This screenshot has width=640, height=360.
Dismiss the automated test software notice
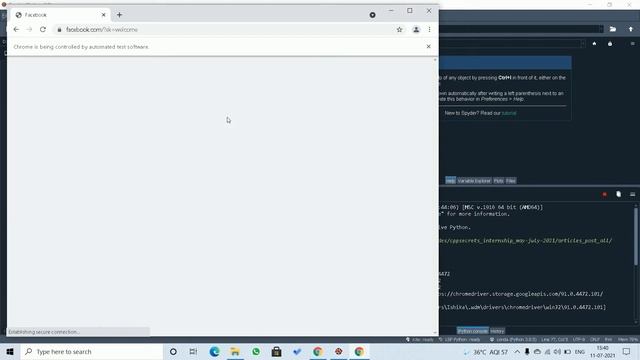point(428,47)
